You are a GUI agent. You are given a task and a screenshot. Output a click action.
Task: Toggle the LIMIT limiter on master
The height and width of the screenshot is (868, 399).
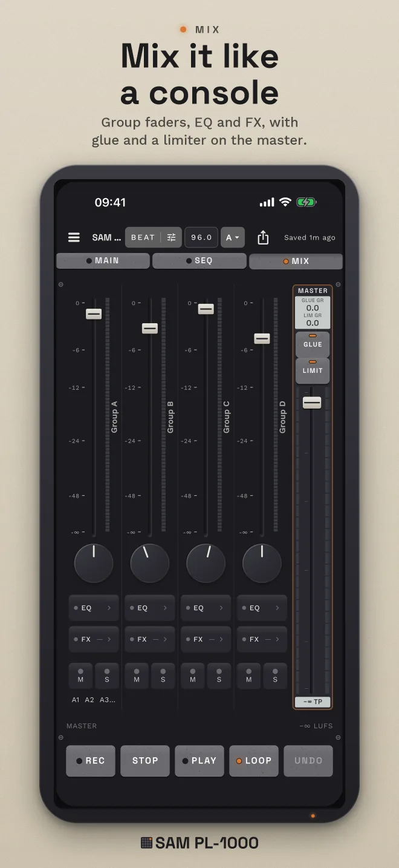313,370
